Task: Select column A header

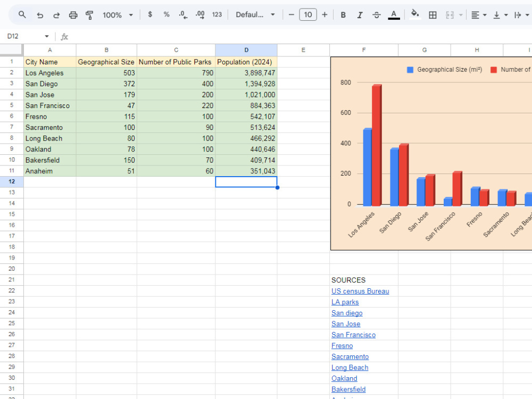Action: (x=50, y=50)
